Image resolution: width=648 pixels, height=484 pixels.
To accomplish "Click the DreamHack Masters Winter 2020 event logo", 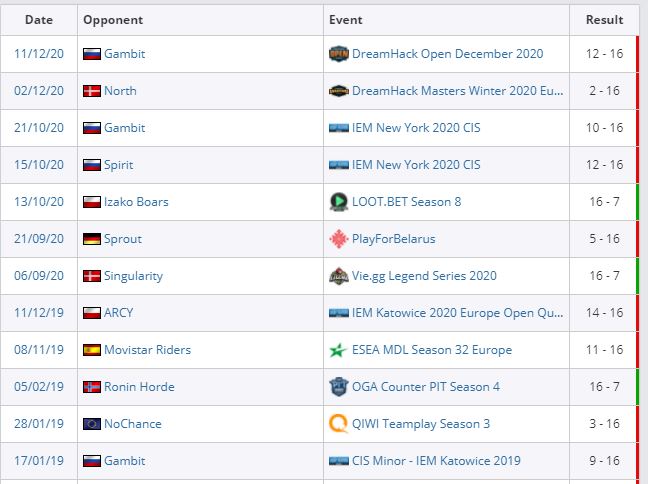I will 338,91.
